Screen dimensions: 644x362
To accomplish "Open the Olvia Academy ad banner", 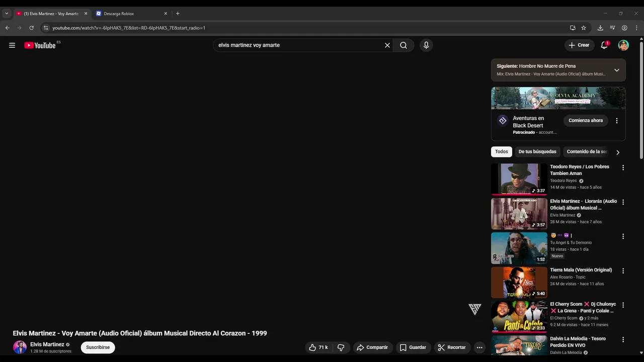I will pyautogui.click(x=558, y=98).
